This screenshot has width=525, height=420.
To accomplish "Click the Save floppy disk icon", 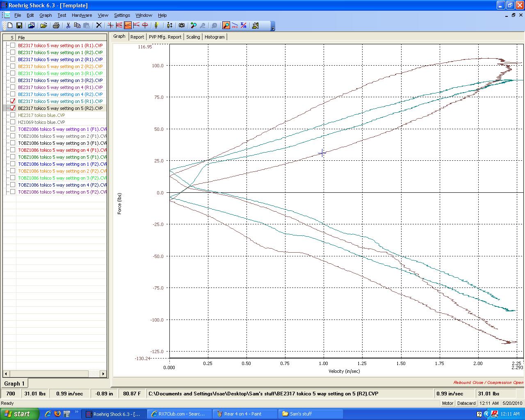I will pyautogui.click(x=19, y=25).
